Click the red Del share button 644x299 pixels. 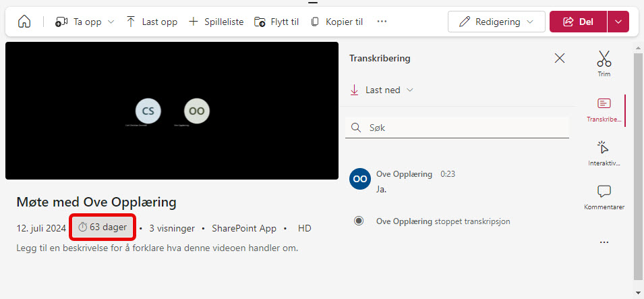pyautogui.click(x=579, y=22)
